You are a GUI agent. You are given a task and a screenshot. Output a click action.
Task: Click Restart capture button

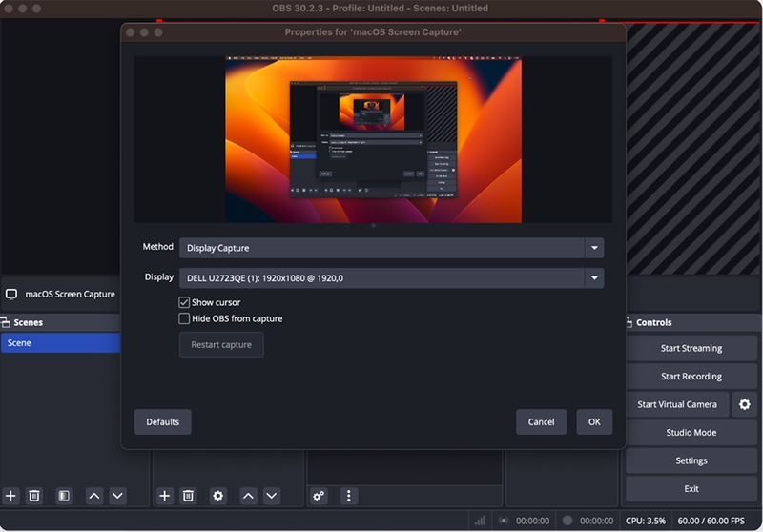221,345
